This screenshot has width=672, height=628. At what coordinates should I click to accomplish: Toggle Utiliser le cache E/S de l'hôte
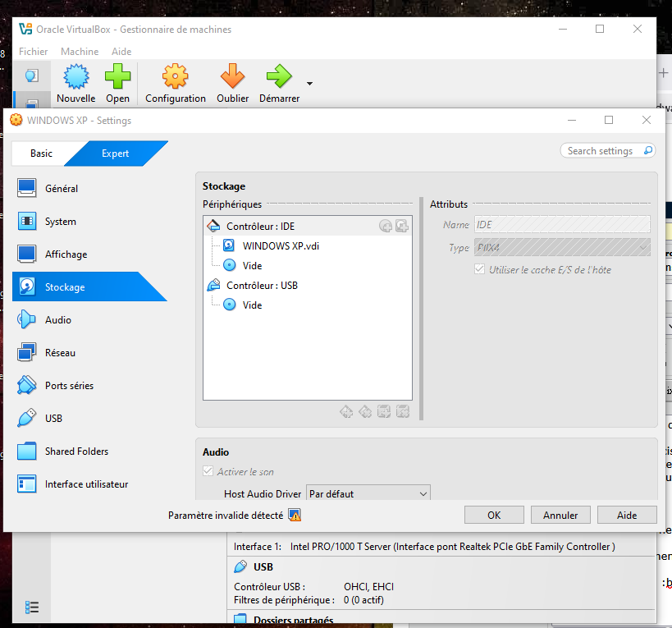[481, 269]
